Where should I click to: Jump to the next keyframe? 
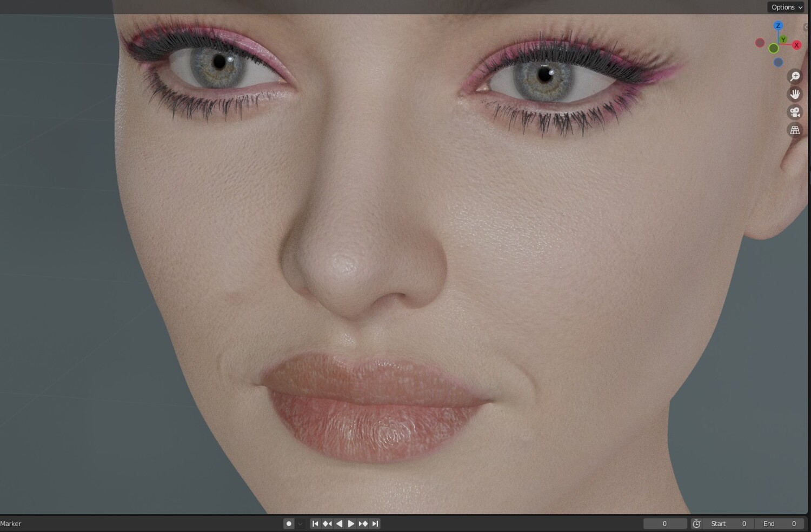[x=363, y=523]
